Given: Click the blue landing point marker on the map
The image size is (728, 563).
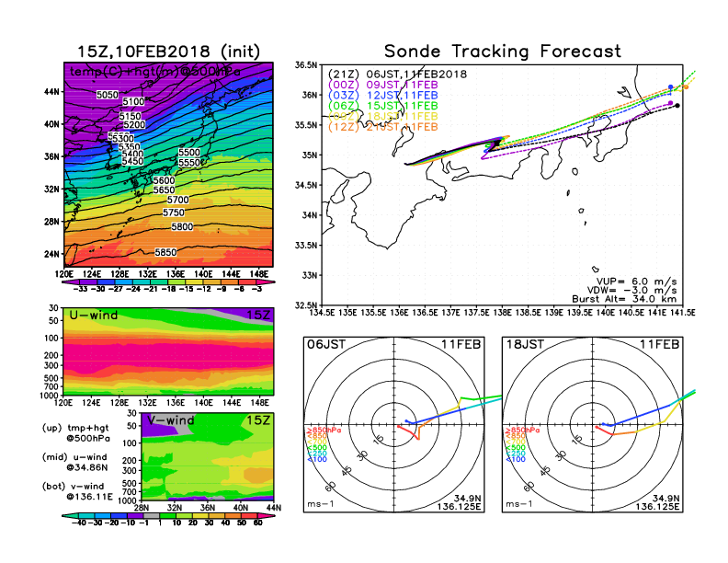Looking at the screenshot, I should [671, 87].
